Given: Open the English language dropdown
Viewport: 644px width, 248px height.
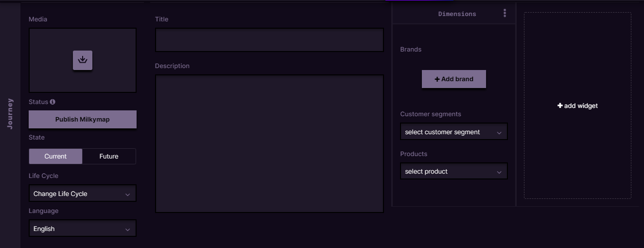Looking at the screenshot, I should pyautogui.click(x=83, y=228).
